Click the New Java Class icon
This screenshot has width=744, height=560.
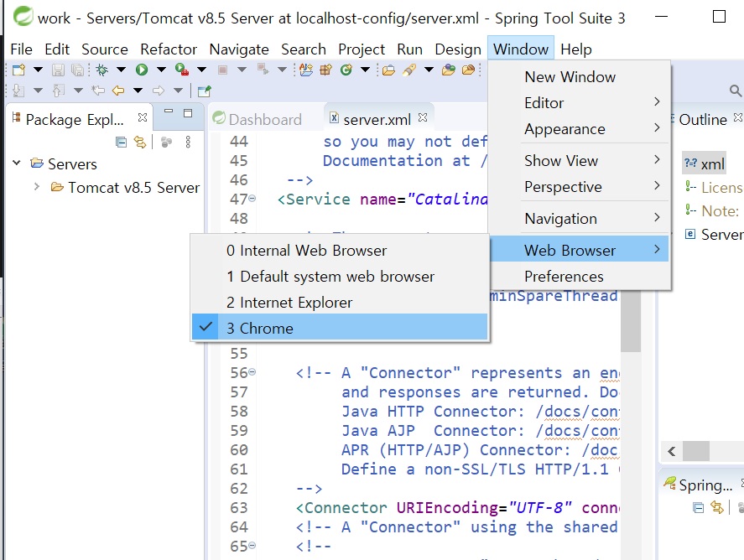(x=346, y=70)
